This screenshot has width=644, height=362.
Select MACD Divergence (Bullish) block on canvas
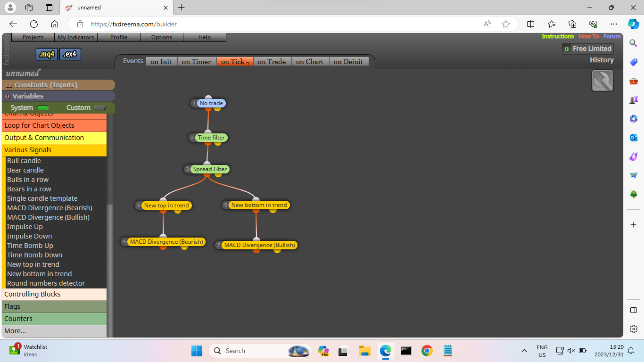pos(259,245)
